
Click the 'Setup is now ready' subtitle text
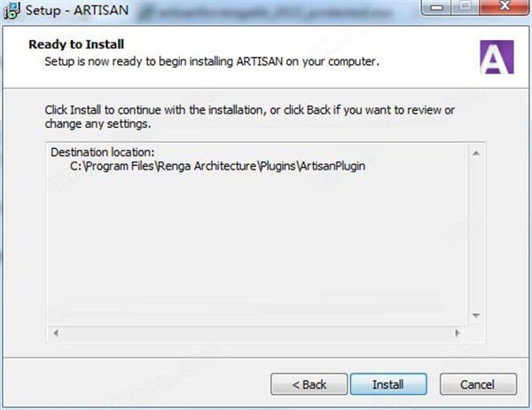(x=212, y=61)
